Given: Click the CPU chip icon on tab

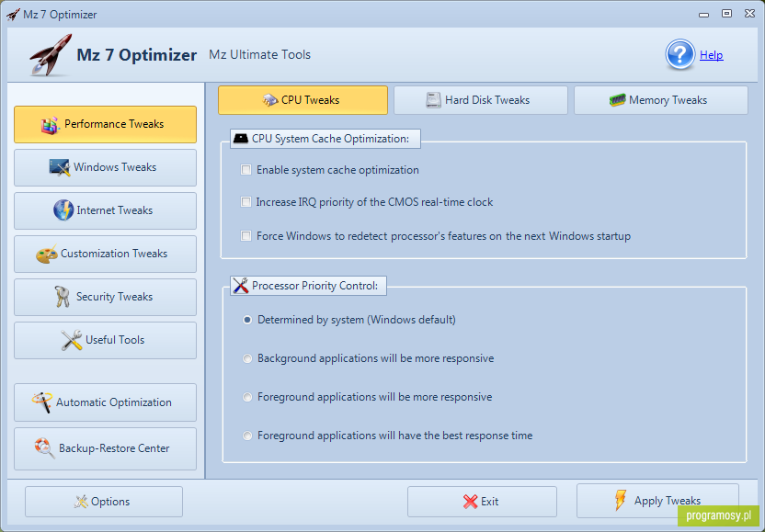Looking at the screenshot, I should 270,100.
